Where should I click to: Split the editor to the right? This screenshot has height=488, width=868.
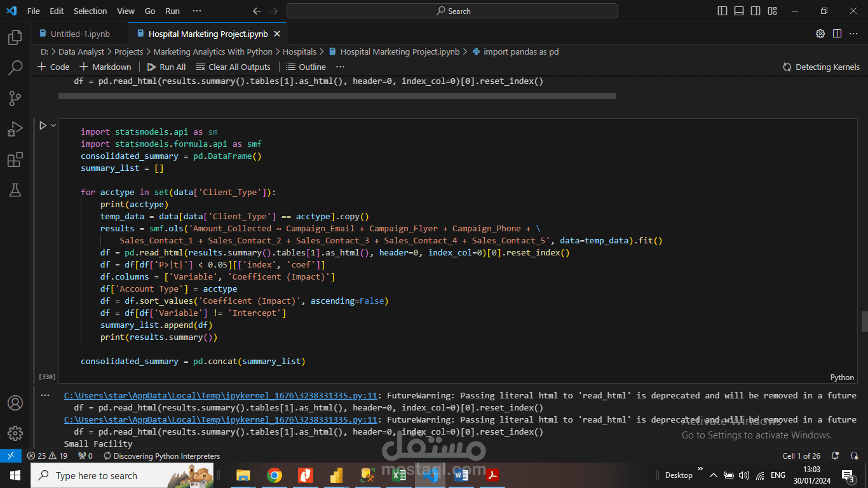click(x=837, y=34)
